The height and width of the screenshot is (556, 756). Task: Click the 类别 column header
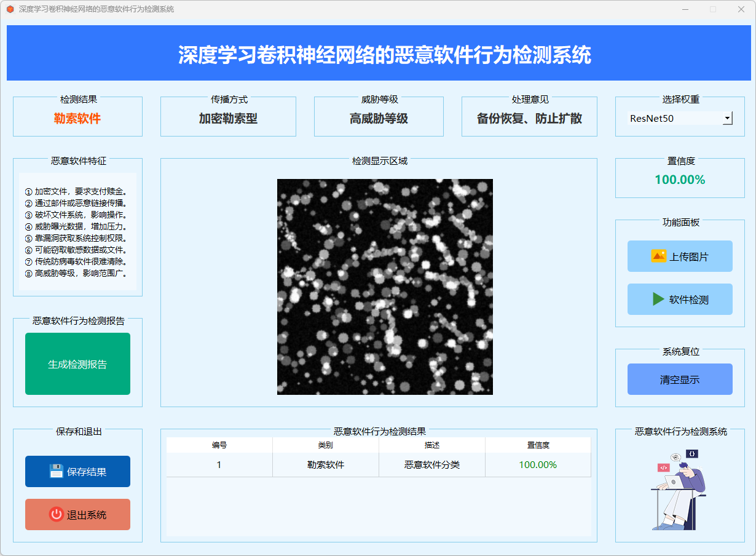coord(326,445)
